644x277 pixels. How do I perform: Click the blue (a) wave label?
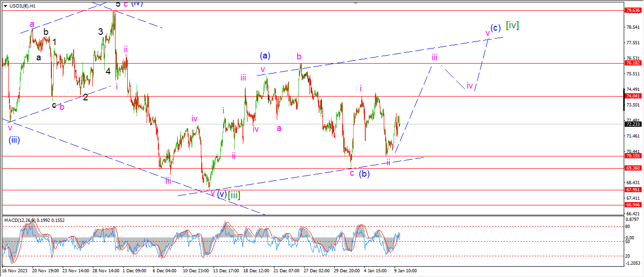(264, 56)
